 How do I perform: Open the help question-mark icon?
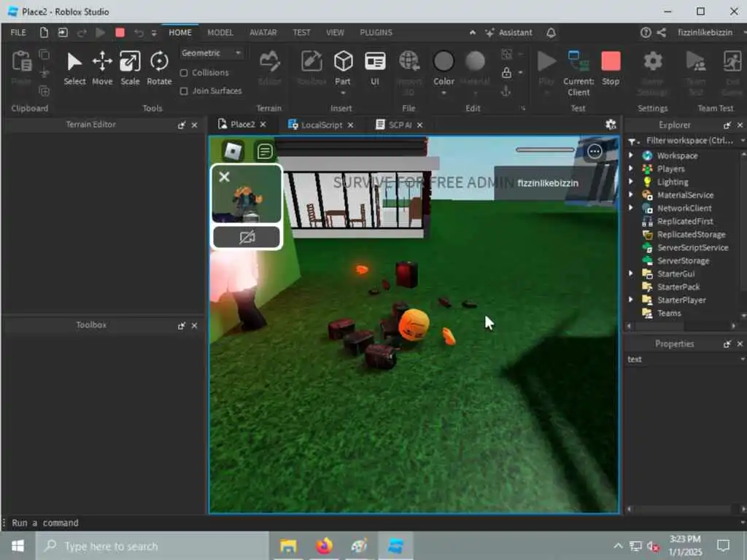click(646, 32)
